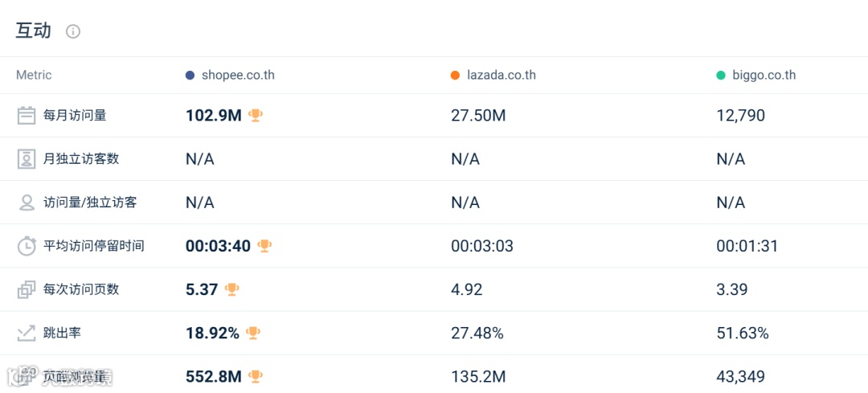Click the calendar icon for 每月访问量
Viewport: 868px width, 393px height.
27,115
